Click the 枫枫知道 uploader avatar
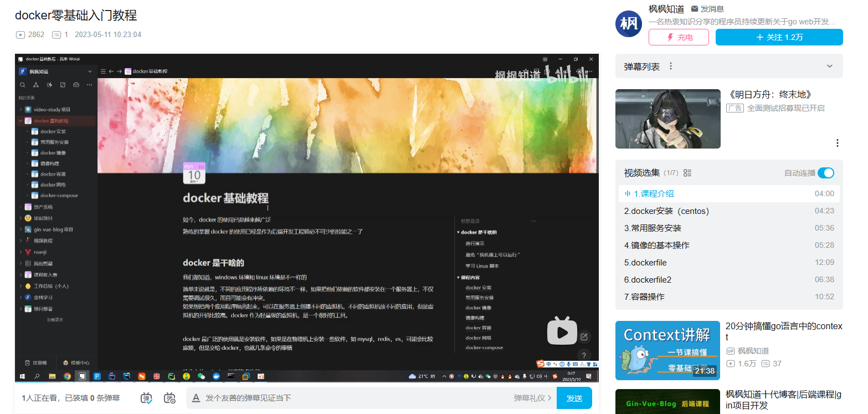The width and height of the screenshot is (868, 414). tap(628, 24)
